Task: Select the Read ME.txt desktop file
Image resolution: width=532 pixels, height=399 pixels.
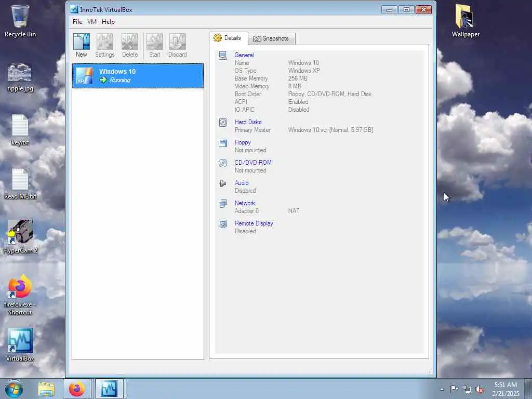Action: (x=20, y=184)
